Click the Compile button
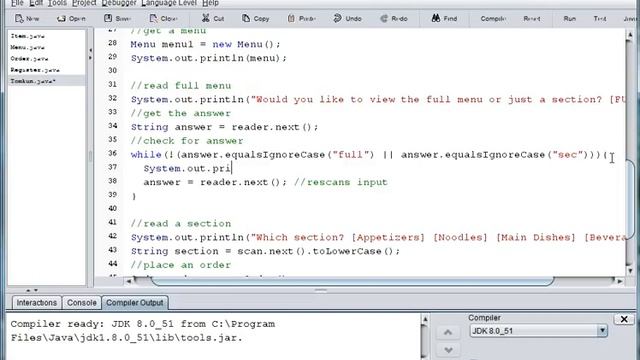The height and width of the screenshot is (360, 640). pos(493,18)
